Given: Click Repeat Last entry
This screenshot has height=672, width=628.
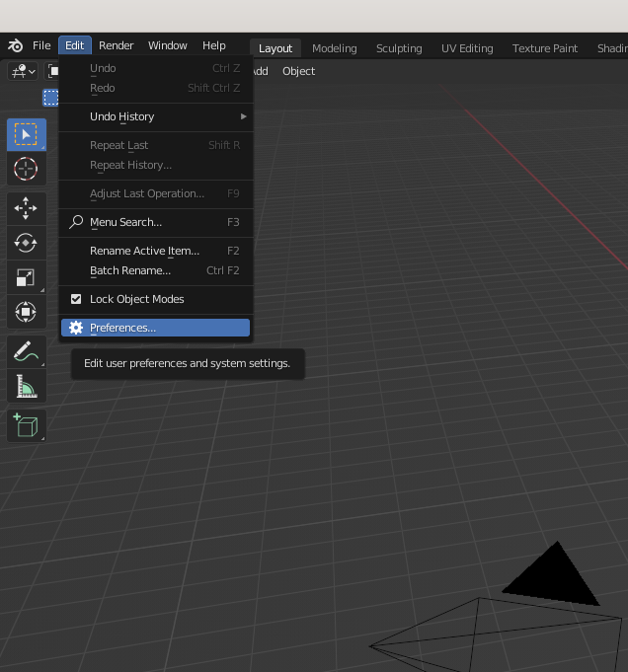Looking at the screenshot, I should pos(156,145).
